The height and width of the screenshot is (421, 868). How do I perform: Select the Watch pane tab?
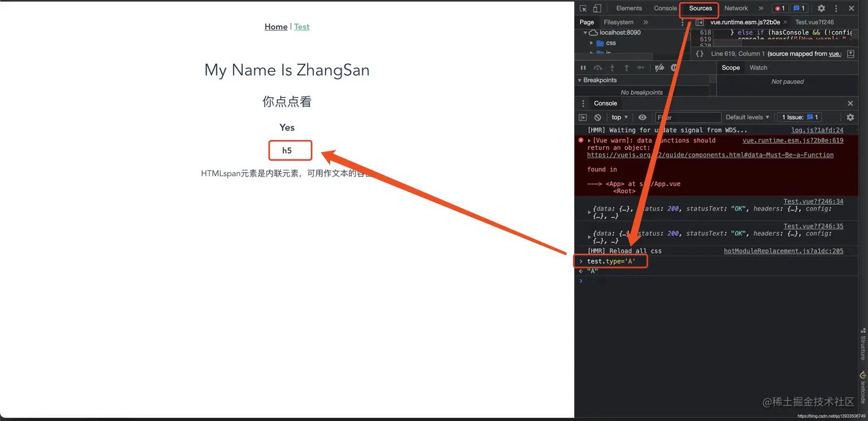[x=758, y=68]
